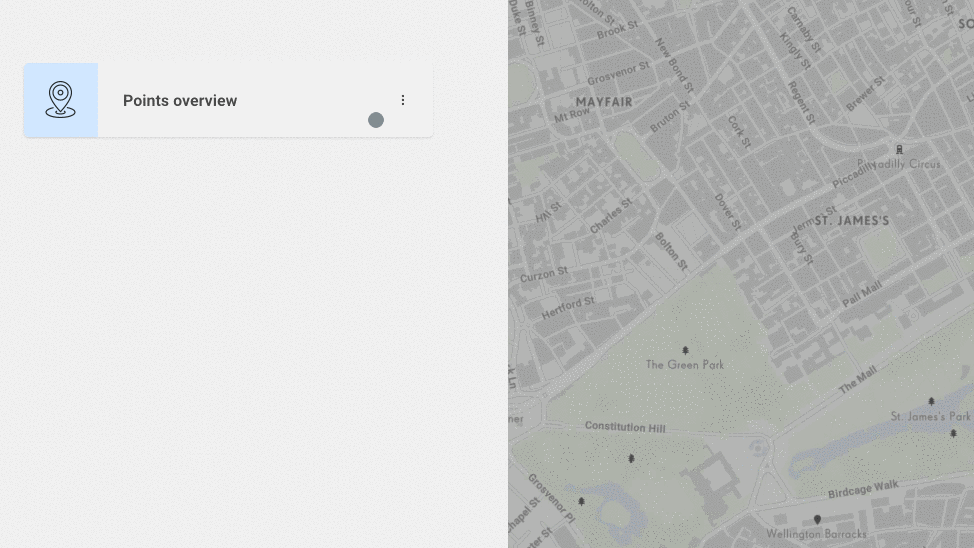Select The Green Park label on map
The image size is (974, 548).
685,365
